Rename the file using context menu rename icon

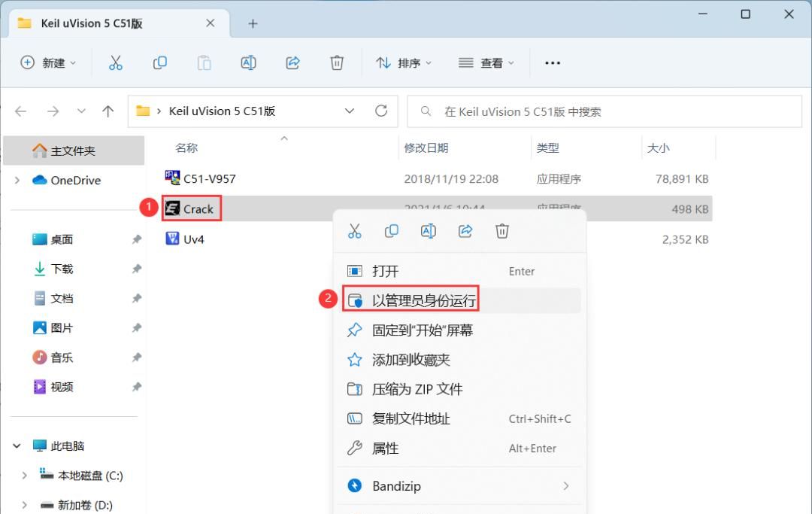(x=429, y=231)
